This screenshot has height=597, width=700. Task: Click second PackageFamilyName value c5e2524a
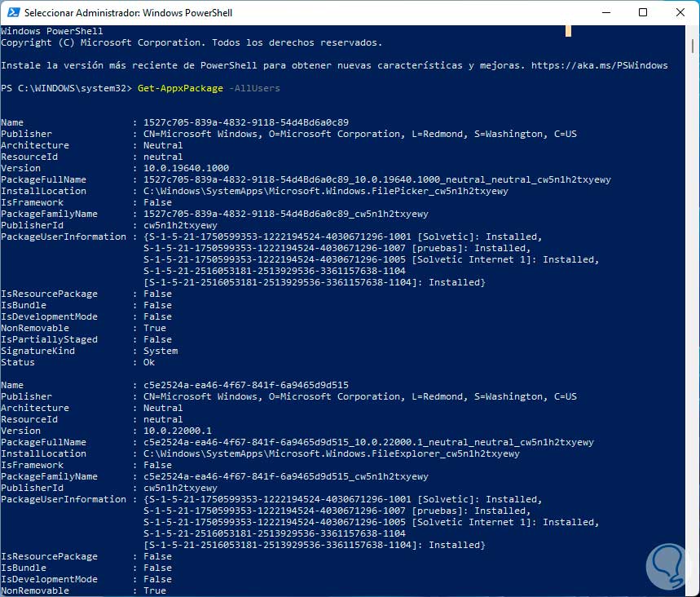pyautogui.click(x=286, y=476)
